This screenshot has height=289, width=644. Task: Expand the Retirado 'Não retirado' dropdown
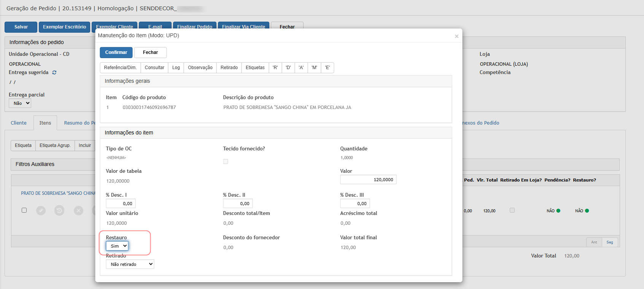point(130,264)
